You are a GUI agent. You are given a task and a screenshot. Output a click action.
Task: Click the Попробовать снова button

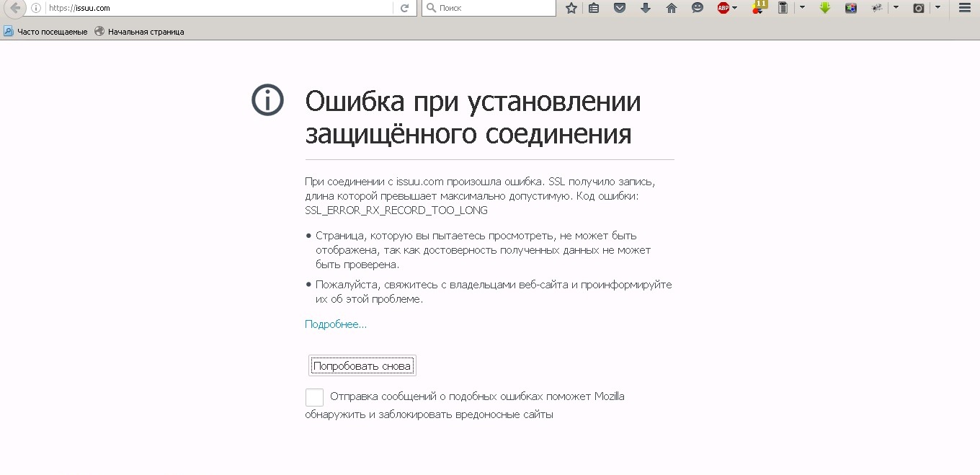point(362,366)
